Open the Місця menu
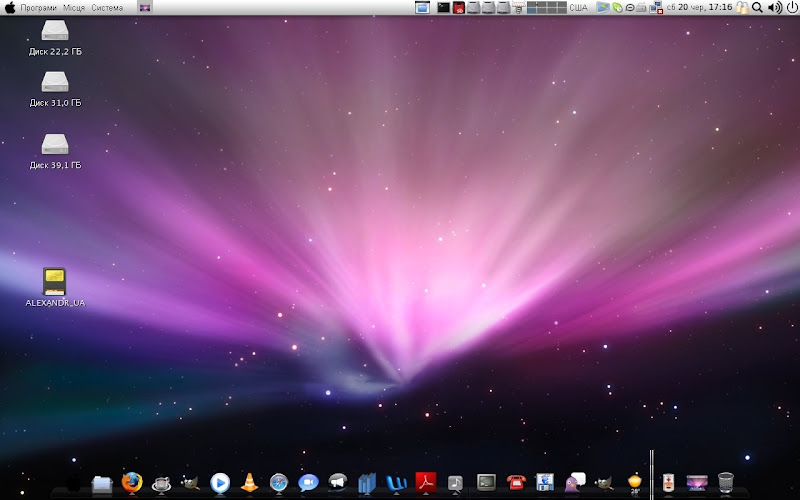Viewport: 800px width, 500px height. [74, 8]
